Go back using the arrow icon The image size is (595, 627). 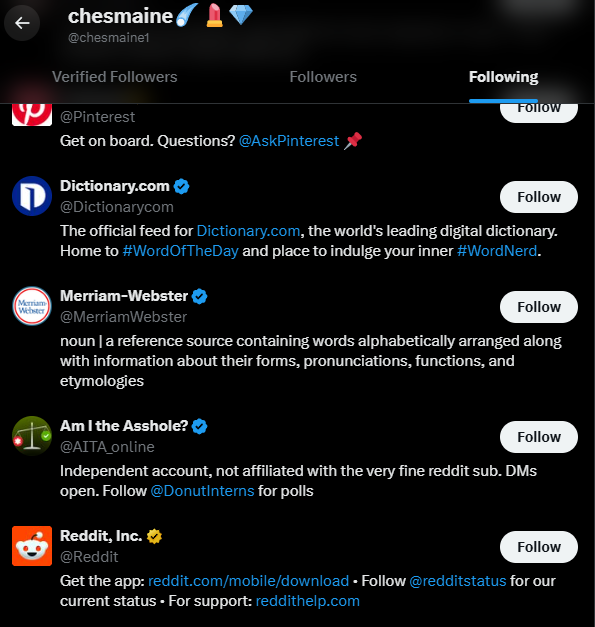click(22, 23)
